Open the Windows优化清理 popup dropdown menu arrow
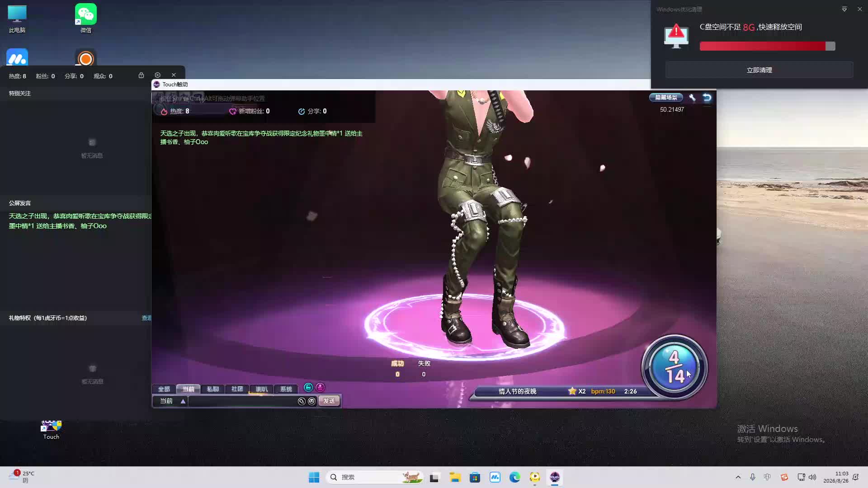The width and height of the screenshot is (868, 488). (844, 9)
